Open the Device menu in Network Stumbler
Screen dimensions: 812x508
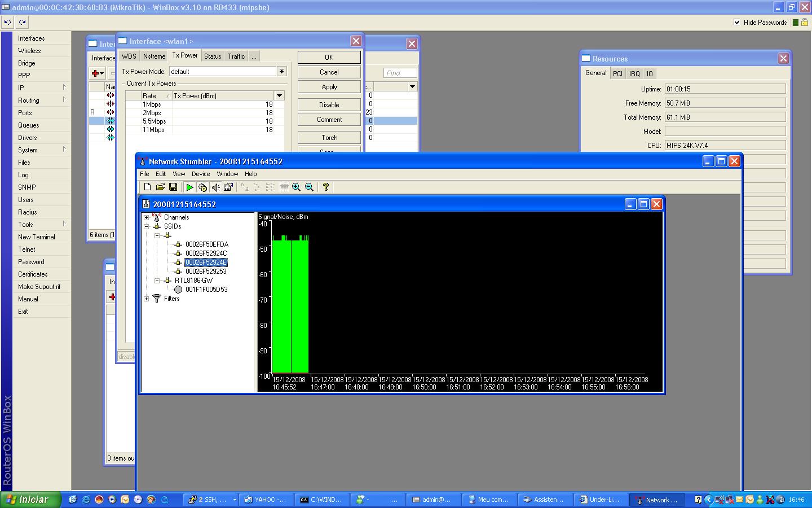point(200,174)
